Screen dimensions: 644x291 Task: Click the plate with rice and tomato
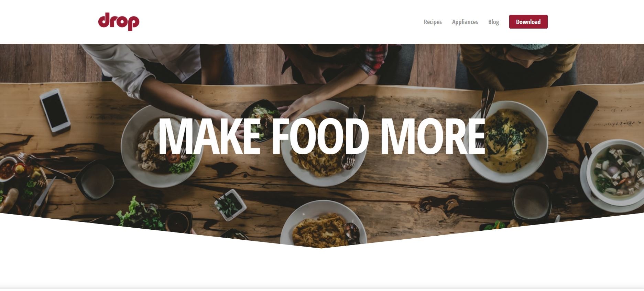click(x=160, y=146)
